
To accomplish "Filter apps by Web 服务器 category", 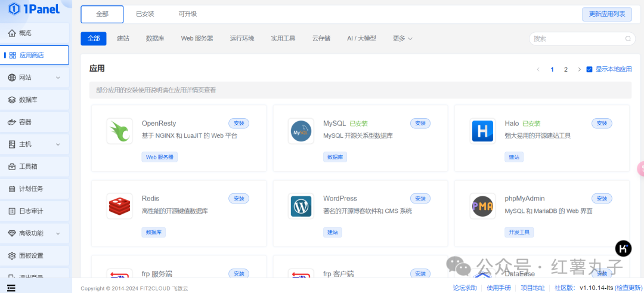I will pos(197,38).
